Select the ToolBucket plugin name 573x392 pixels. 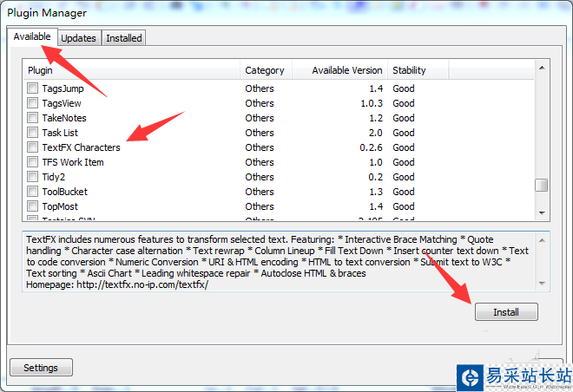[65, 192]
